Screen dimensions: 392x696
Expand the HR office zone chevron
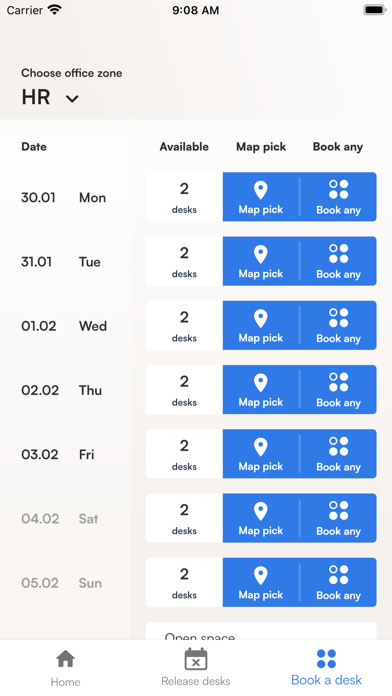pos(72,99)
